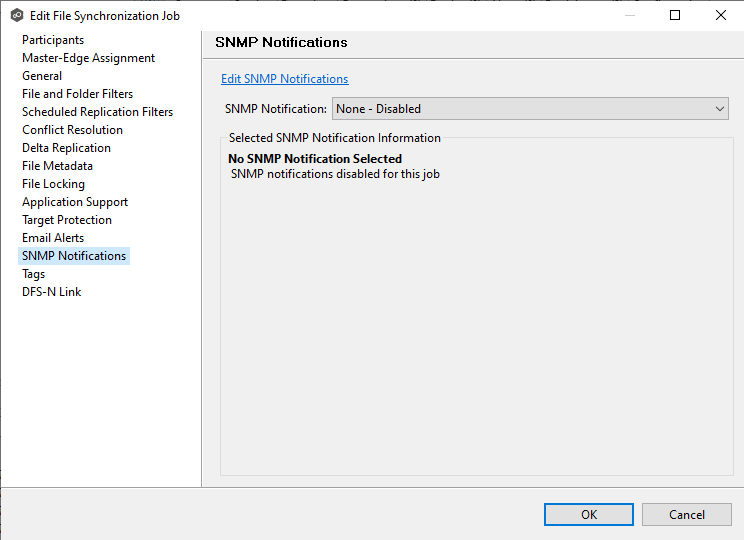Open File Locking settings
Screen dimensions: 744x540
pos(53,184)
